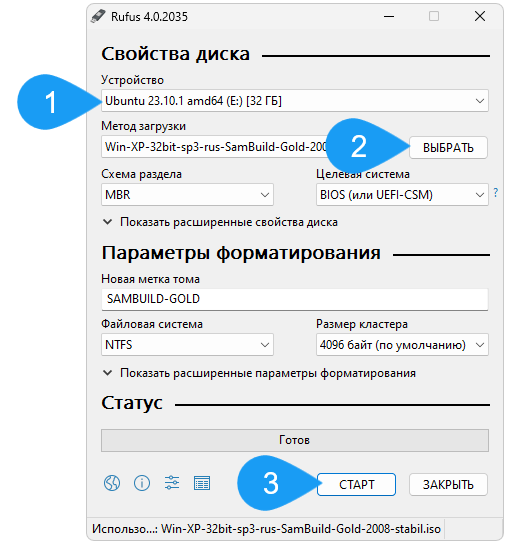Expand Показать расширенные свойства диска

coord(220,222)
